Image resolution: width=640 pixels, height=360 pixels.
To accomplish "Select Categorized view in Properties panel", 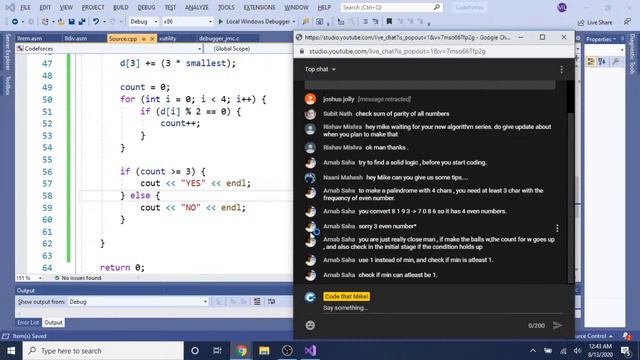I will point(591,62).
